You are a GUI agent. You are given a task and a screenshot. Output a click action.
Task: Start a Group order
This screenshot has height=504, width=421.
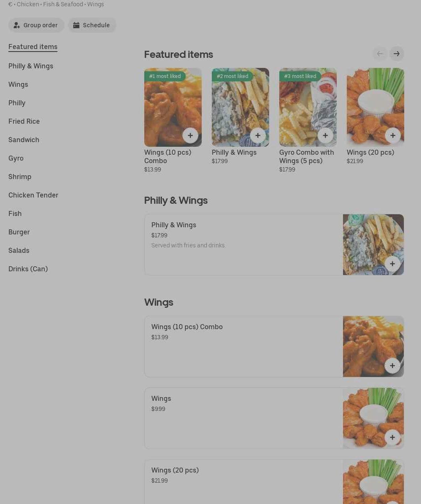click(36, 25)
